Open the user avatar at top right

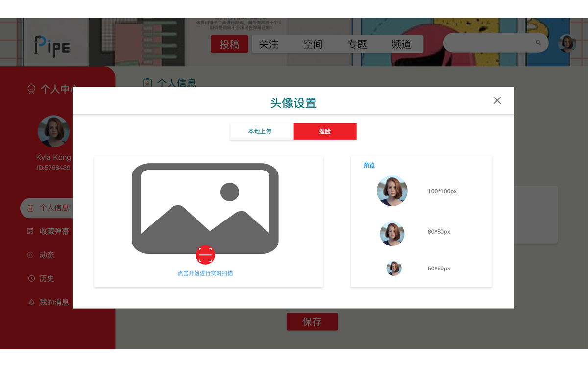pos(567,44)
